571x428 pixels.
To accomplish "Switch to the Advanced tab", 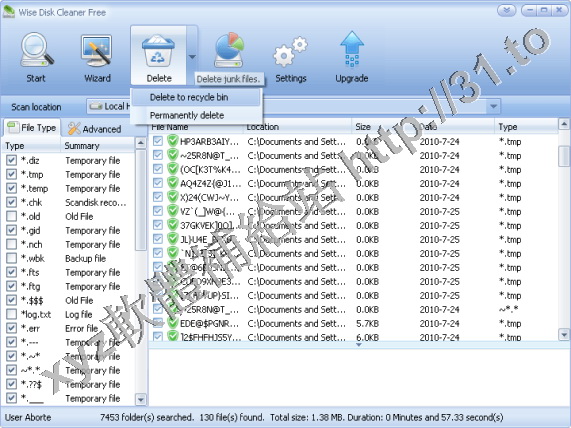I will click(x=95, y=129).
